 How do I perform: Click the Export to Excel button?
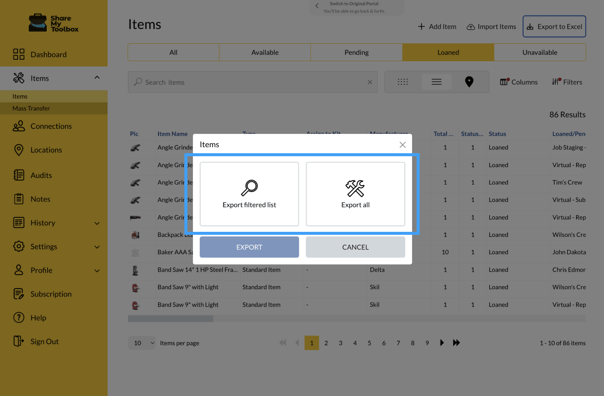[x=554, y=27]
